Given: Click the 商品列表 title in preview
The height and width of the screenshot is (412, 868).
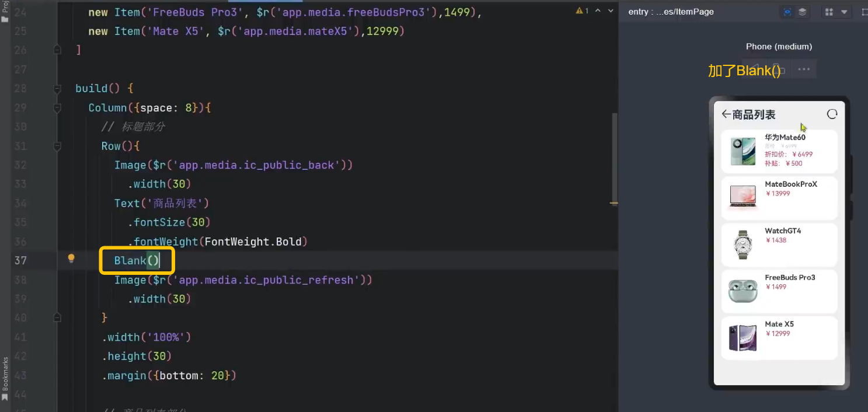Looking at the screenshot, I should click(x=754, y=115).
